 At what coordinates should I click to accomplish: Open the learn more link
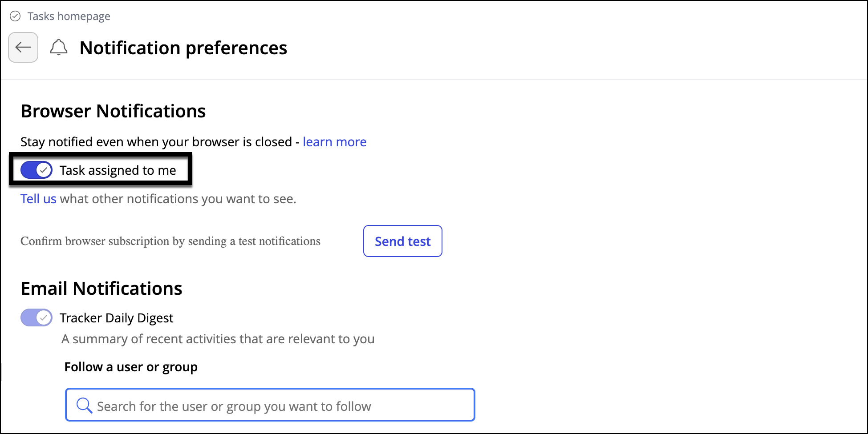tap(334, 142)
